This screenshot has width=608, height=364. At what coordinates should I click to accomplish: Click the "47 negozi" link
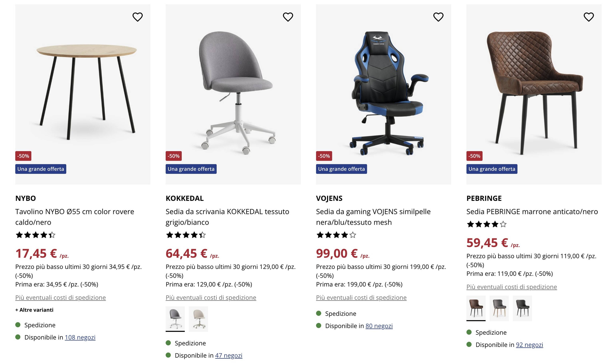(x=229, y=355)
